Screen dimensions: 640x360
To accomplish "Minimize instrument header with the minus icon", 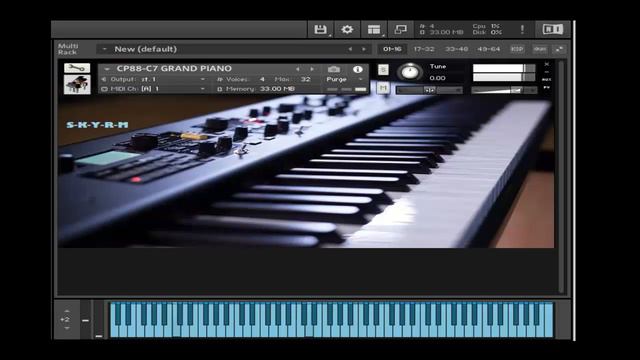I will pyautogui.click(x=547, y=72).
